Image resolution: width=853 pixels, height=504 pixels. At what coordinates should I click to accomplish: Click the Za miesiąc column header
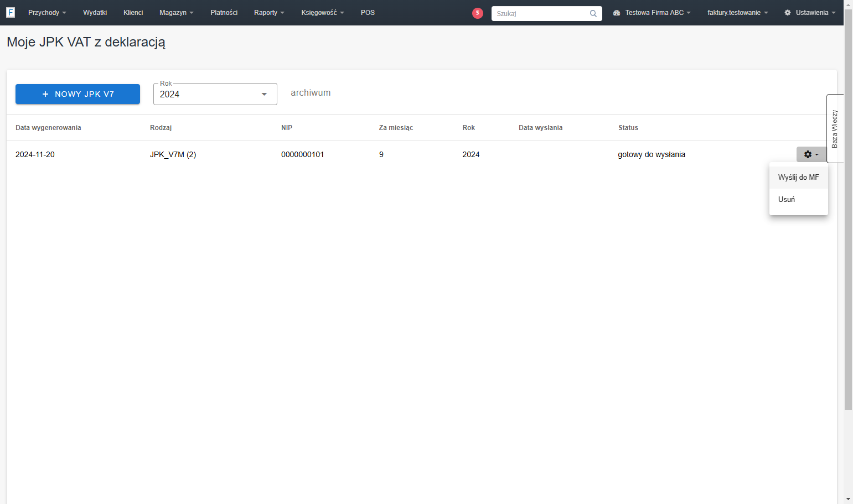[x=396, y=128]
